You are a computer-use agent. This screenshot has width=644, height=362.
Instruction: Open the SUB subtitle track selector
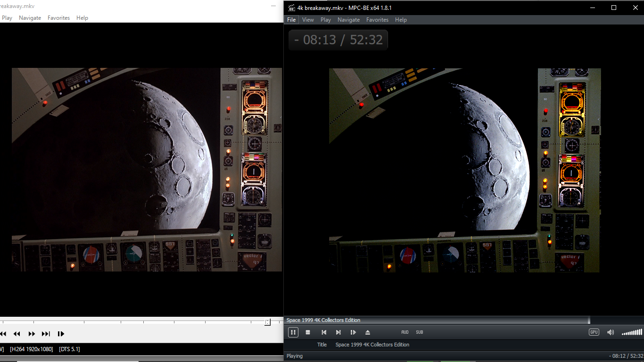click(420, 332)
